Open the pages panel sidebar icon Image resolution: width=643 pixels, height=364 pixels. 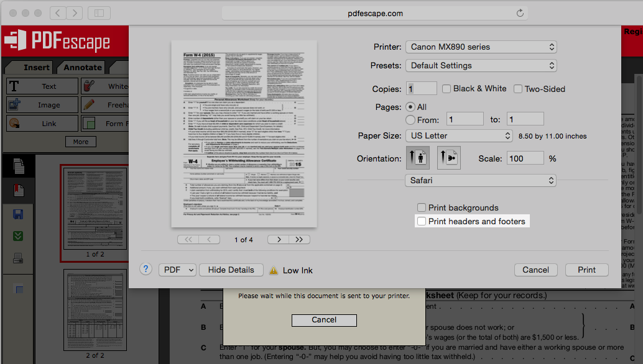tap(19, 166)
